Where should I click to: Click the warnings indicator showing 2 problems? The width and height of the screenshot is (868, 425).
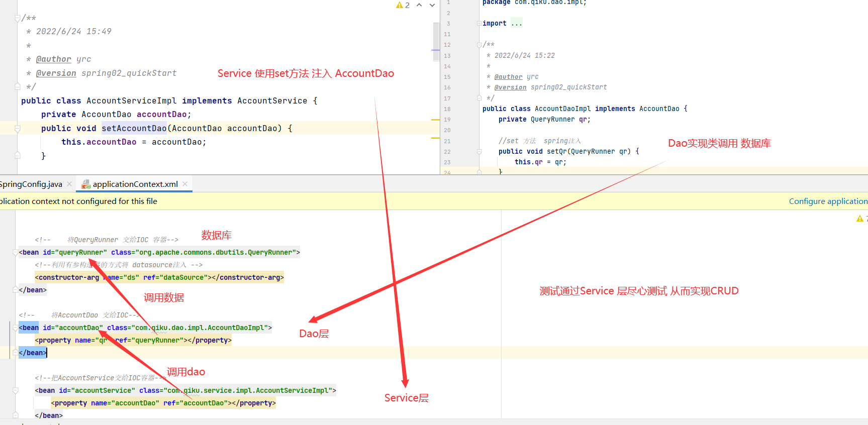pyautogui.click(x=403, y=5)
